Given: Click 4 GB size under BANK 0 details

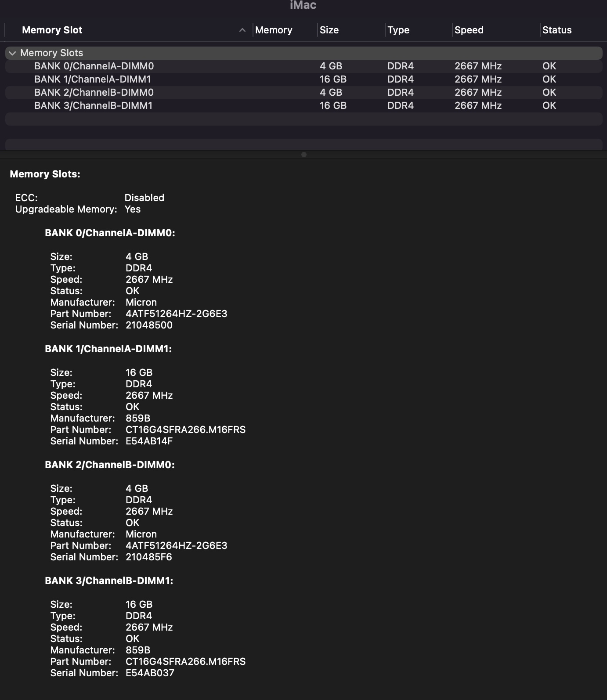Looking at the screenshot, I should [137, 256].
